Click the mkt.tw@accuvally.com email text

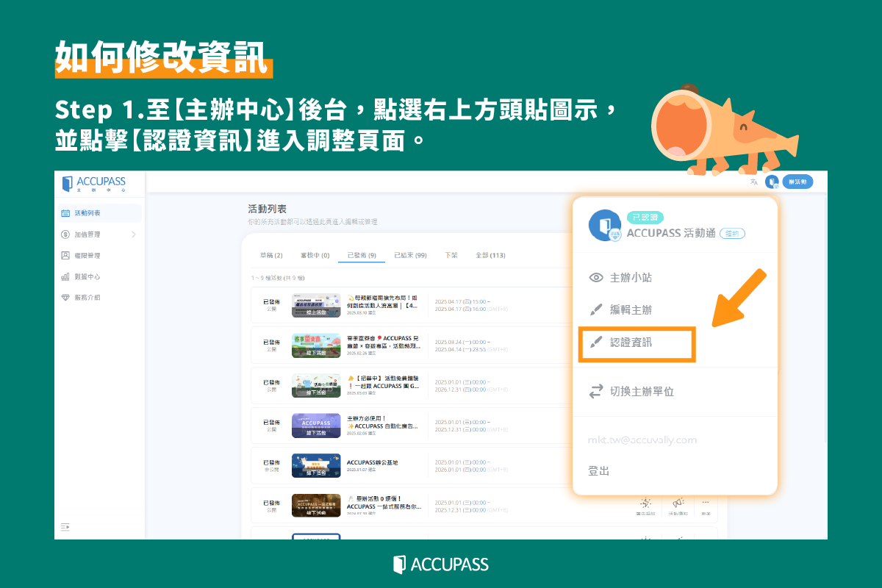(x=642, y=440)
